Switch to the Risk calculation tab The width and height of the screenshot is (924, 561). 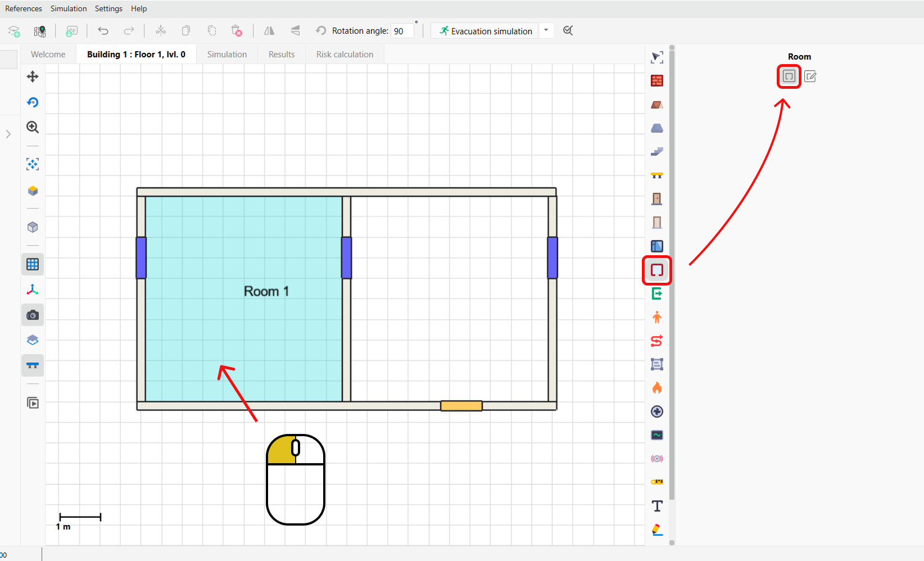click(345, 55)
